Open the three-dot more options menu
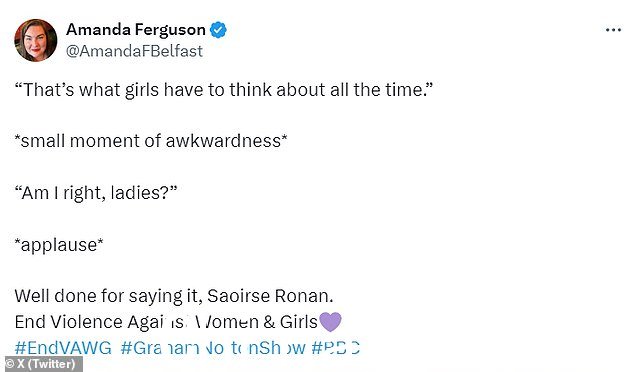This screenshot has height=372, width=634. (613, 30)
